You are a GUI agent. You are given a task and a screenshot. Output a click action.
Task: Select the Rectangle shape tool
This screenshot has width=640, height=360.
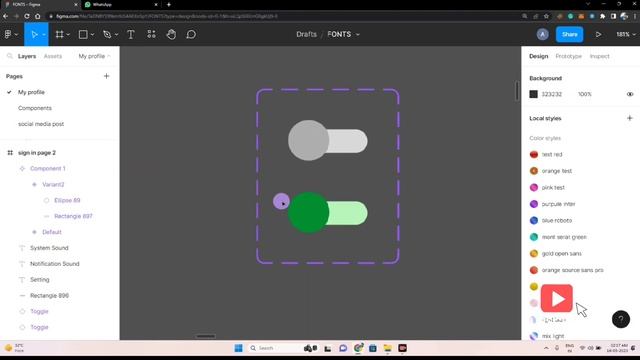click(x=83, y=34)
